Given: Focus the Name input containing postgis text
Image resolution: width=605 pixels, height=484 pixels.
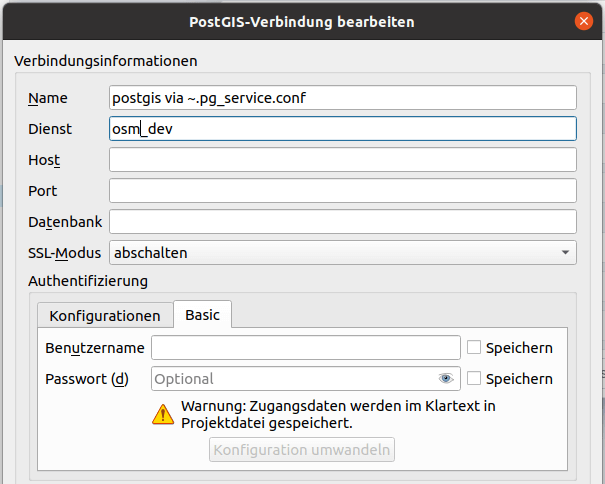Looking at the screenshot, I should [x=342, y=98].
